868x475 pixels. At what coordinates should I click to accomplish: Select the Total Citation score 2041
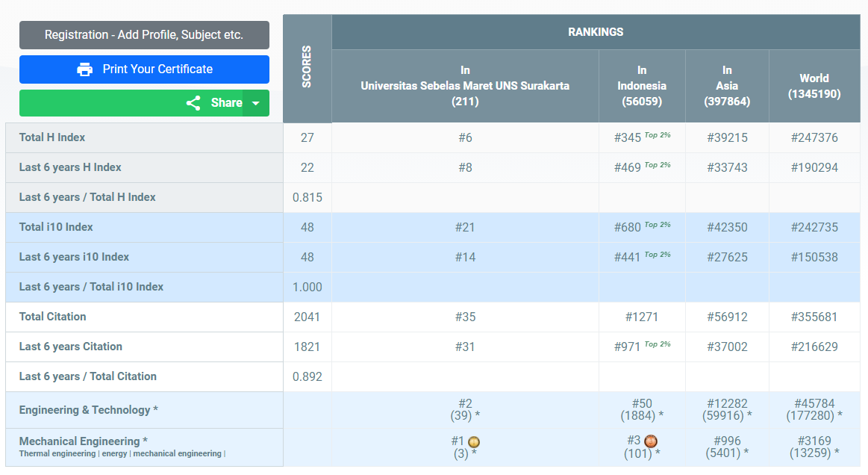pyautogui.click(x=307, y=317)
